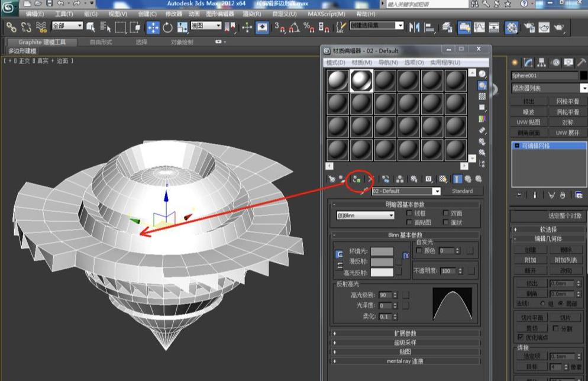
Task: Expand the 贴图 maps rollout
Action: click(x=405, y=352)
